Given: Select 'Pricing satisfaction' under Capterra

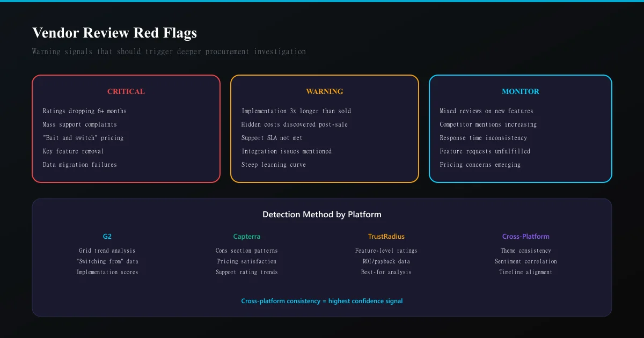Looking at the screenshot, I should click(x=247, y=261).
